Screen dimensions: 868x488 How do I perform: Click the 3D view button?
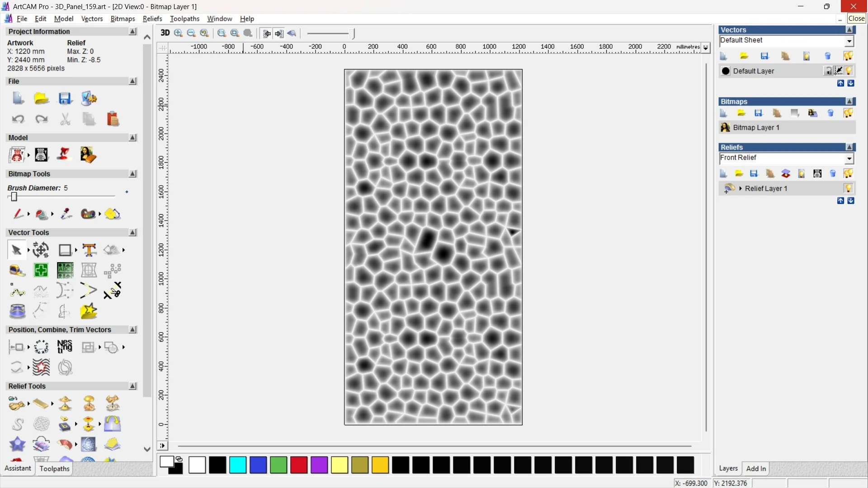[x=165, y=33]
